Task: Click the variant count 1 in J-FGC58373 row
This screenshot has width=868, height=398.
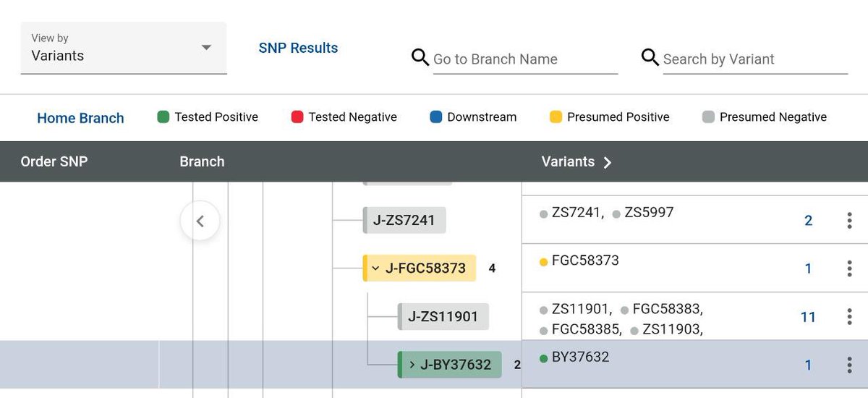Action: (809, 268)
